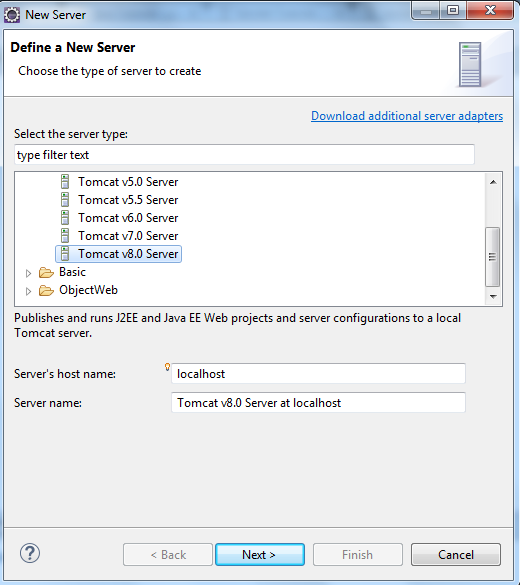Viewport: 520px width, 585px height.
Task: Click the Tomcat v7.0 Server icon
Action: [65, 235]
